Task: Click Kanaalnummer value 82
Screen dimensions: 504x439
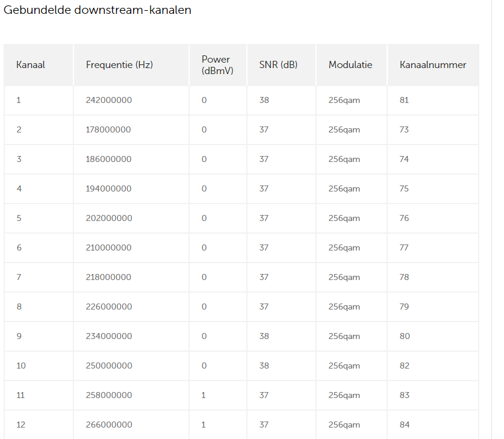Action: point(405,366)
